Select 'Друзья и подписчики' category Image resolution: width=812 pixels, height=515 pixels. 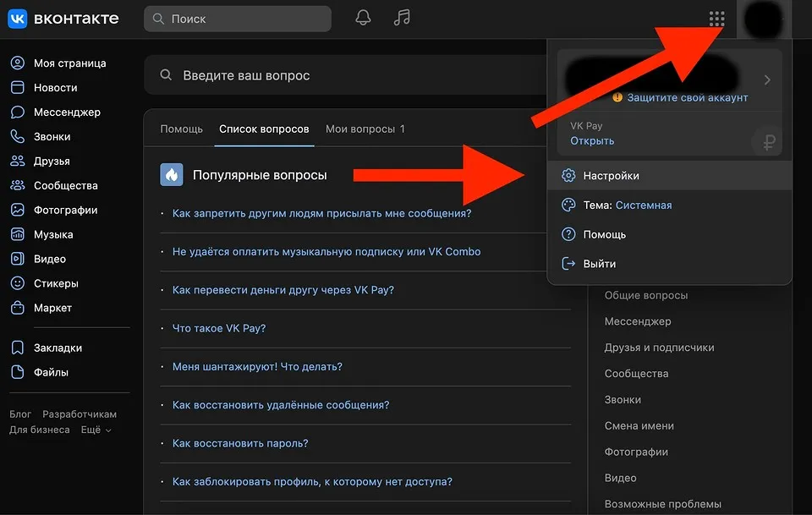659,348
